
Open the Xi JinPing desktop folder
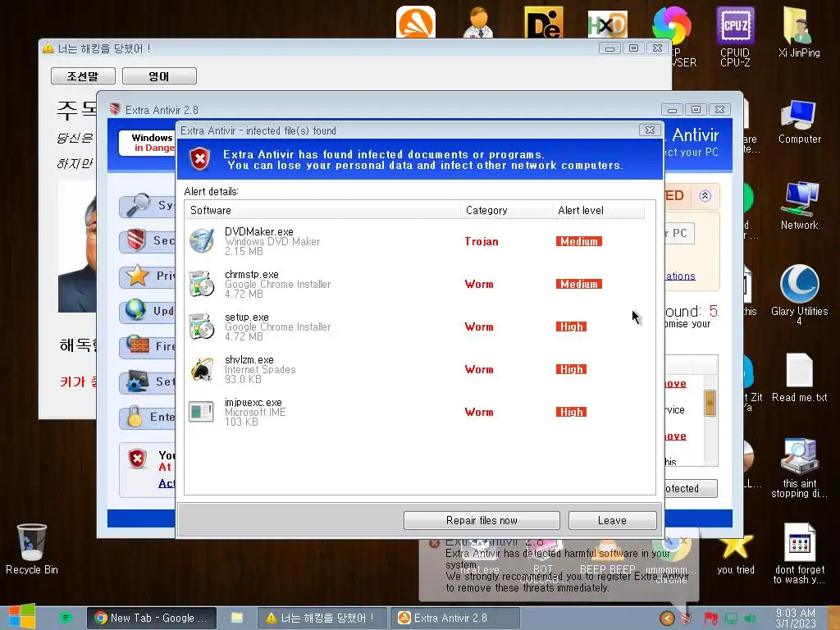(x=799, y=32)
